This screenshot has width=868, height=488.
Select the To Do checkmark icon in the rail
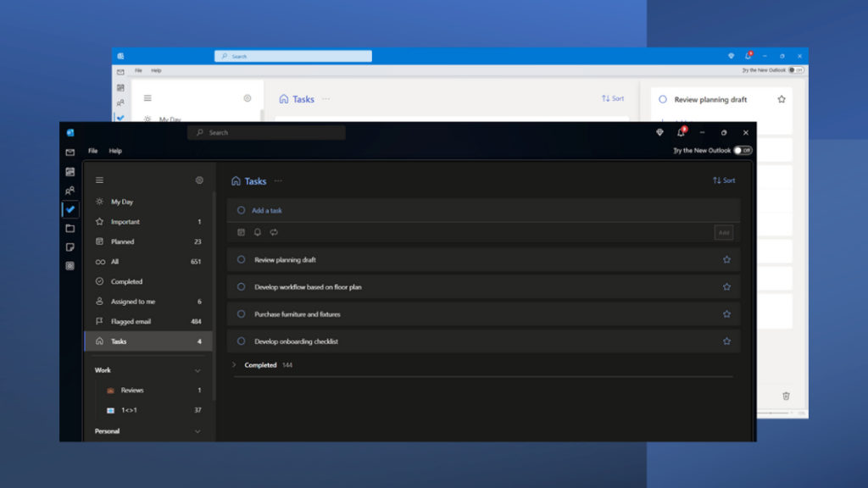pyautogui.click(x=70, y=209)
